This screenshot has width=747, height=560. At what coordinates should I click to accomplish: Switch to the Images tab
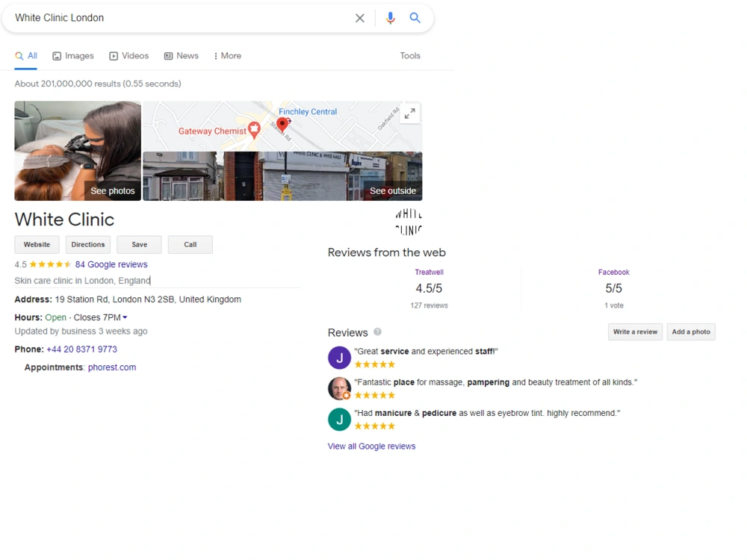tap(73, 56)
